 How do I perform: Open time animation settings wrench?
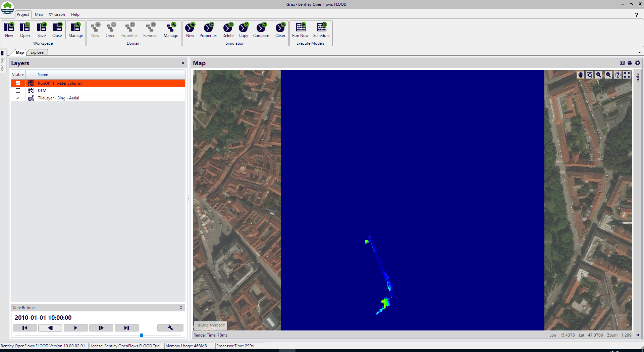point(170,328)
